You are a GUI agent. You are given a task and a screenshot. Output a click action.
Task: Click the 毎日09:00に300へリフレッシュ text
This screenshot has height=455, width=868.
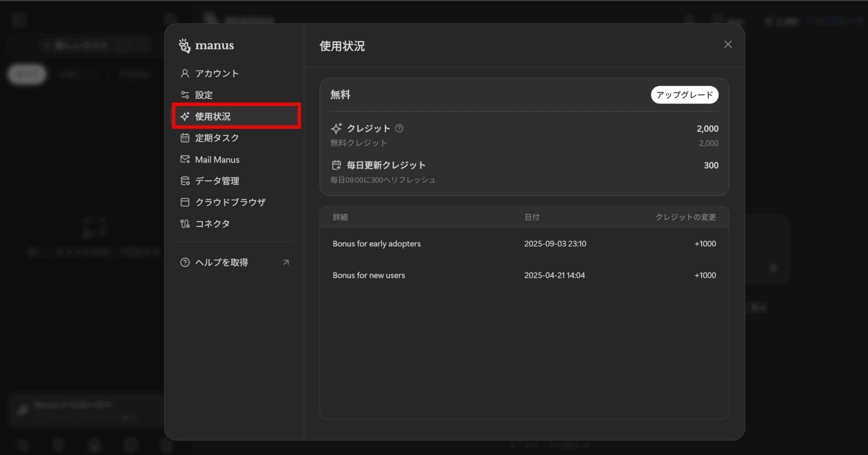pyautogui.click(x=383, y=180)
